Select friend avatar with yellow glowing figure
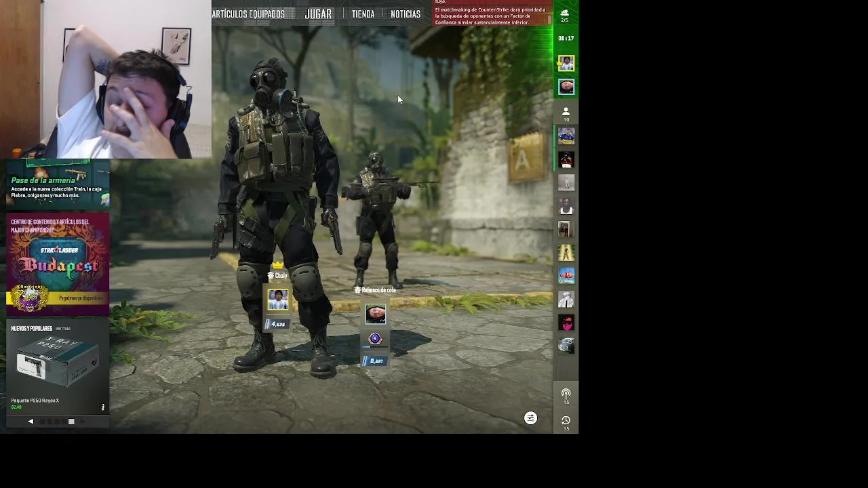 pyautogui.click(x=566, y=253)
